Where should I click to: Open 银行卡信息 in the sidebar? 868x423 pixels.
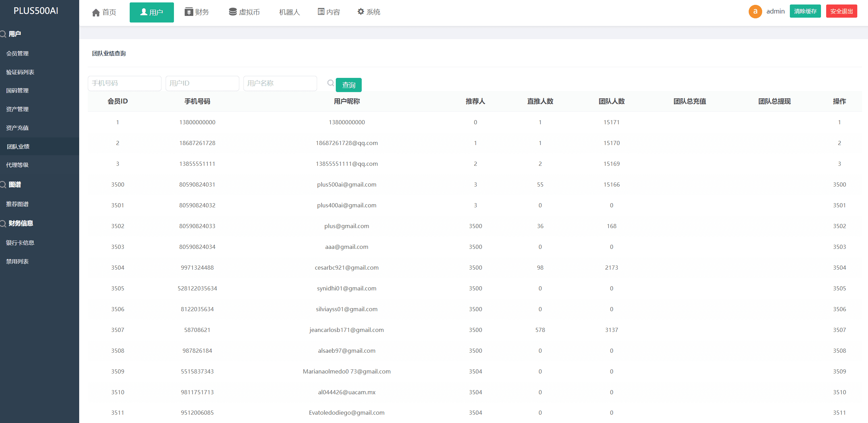20,243
